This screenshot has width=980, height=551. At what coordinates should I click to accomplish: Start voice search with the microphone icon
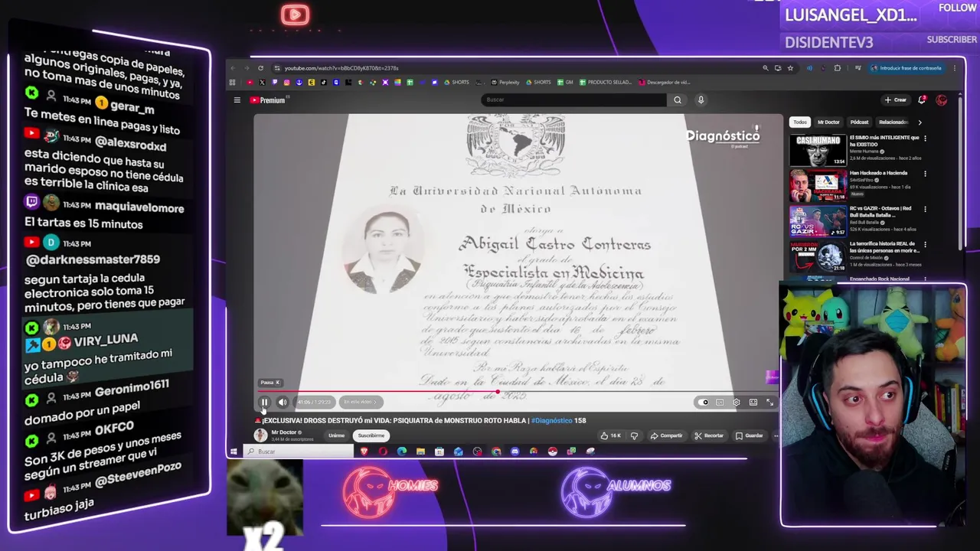pyautogui.click(x=701, y=99)
